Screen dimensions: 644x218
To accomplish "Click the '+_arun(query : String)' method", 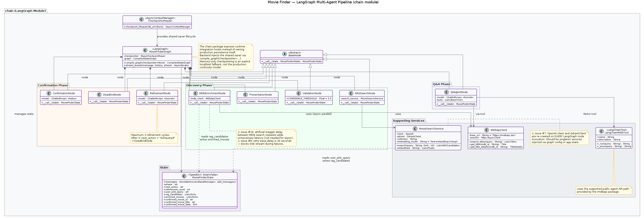I will coord(614,146).
